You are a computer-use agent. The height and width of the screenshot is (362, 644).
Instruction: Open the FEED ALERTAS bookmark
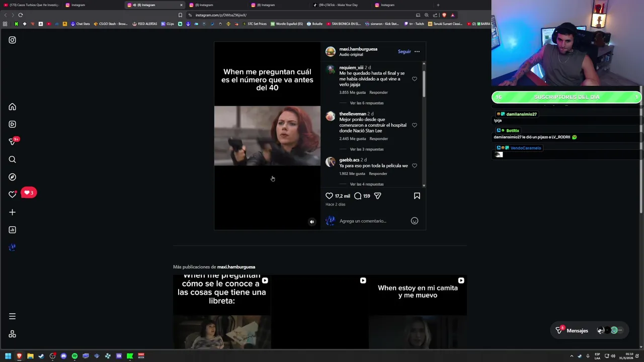(x=145, y=24)
